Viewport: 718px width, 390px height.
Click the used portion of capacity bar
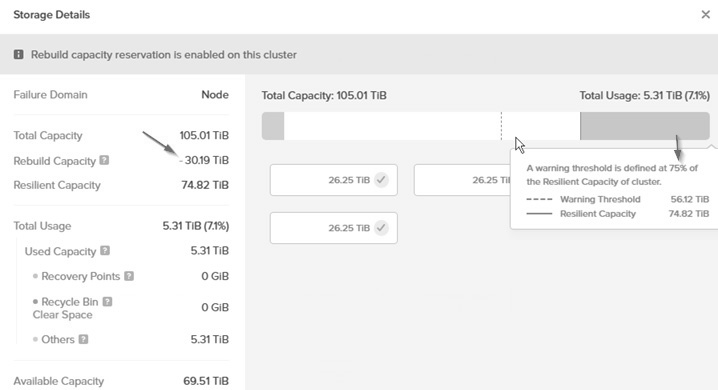[x=273, y=126]
